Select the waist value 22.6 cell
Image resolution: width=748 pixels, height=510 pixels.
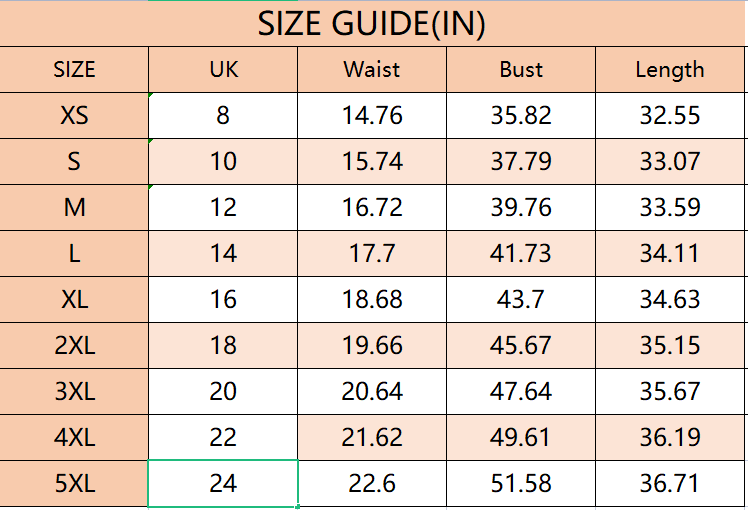372,483
